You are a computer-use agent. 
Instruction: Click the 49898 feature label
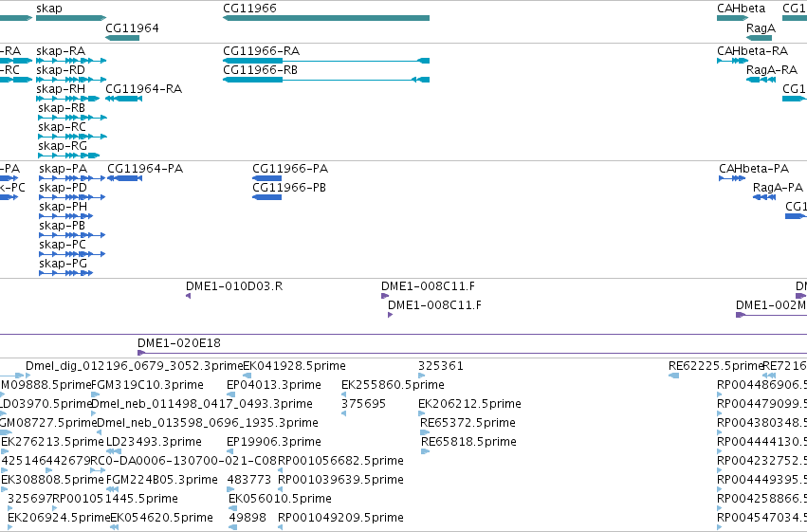(x=248, y=518)
